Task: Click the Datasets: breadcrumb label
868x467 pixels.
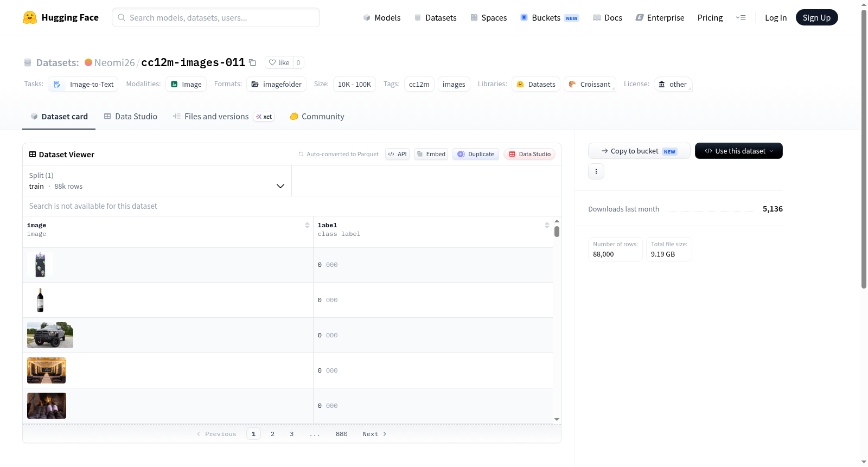Action: [58, 62]
